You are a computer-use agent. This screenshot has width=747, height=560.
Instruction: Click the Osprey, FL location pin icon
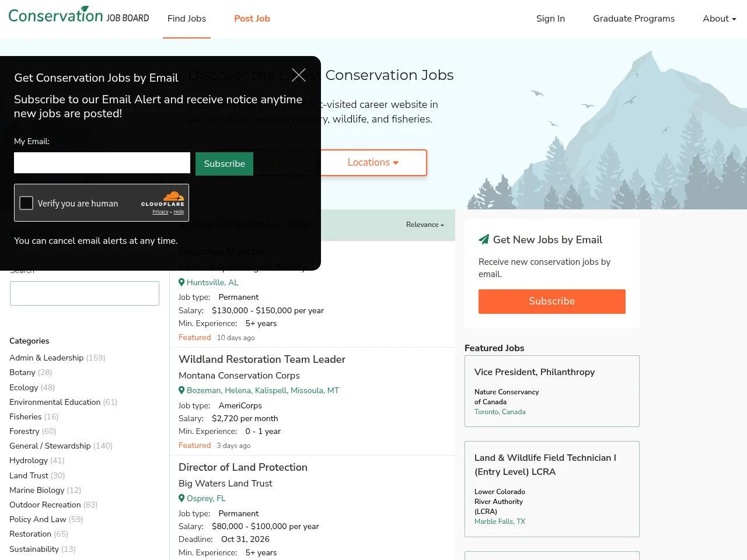pos(181,498)
